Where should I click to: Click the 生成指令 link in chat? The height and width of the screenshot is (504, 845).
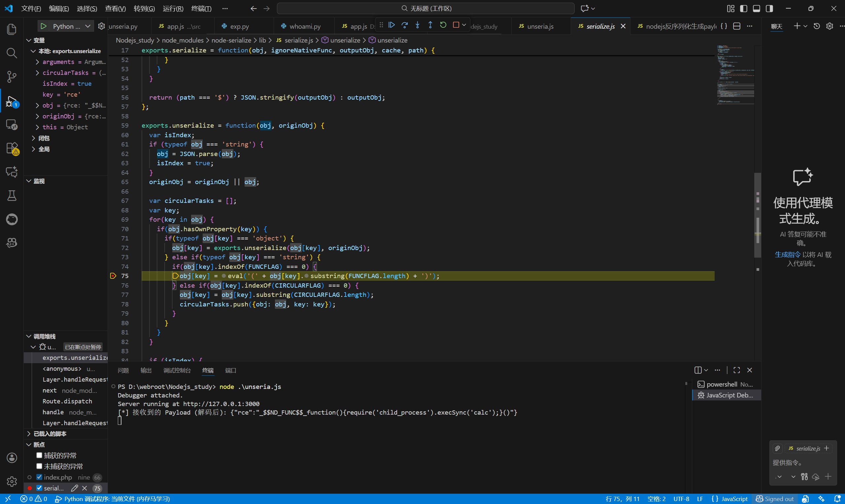[x=787, y=254]
